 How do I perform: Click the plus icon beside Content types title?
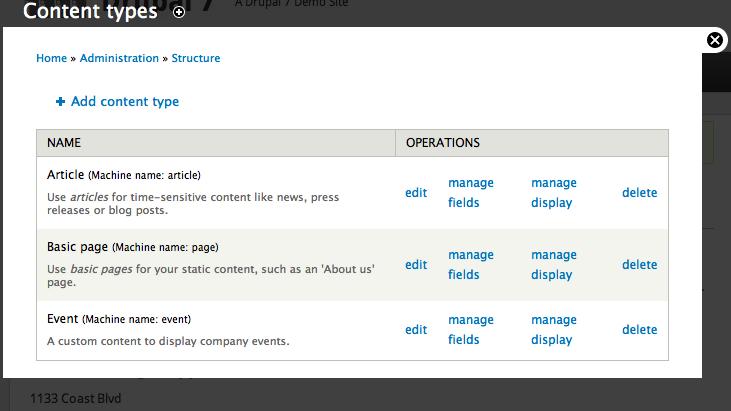pyautogui.click(x=179, y=12)
